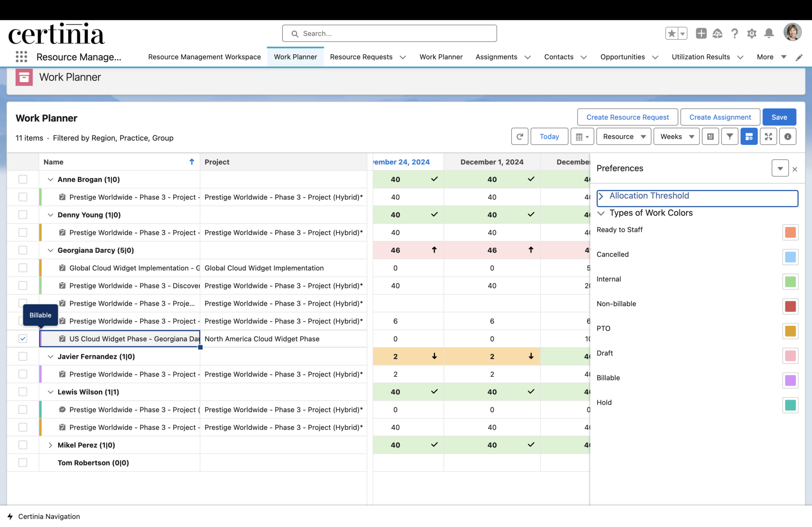Expand the Mikel Perez row

point(50,445)
